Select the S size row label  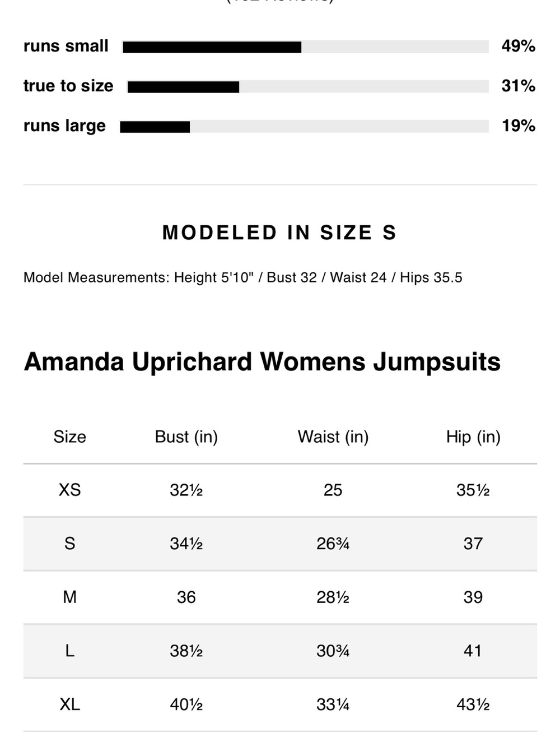coord(69,544)
